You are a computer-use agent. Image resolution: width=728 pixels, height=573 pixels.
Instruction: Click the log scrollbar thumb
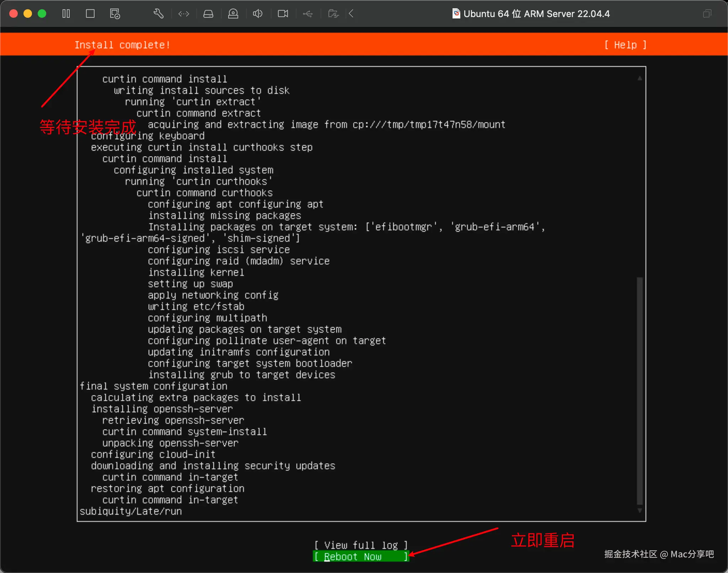click(639, 391)
